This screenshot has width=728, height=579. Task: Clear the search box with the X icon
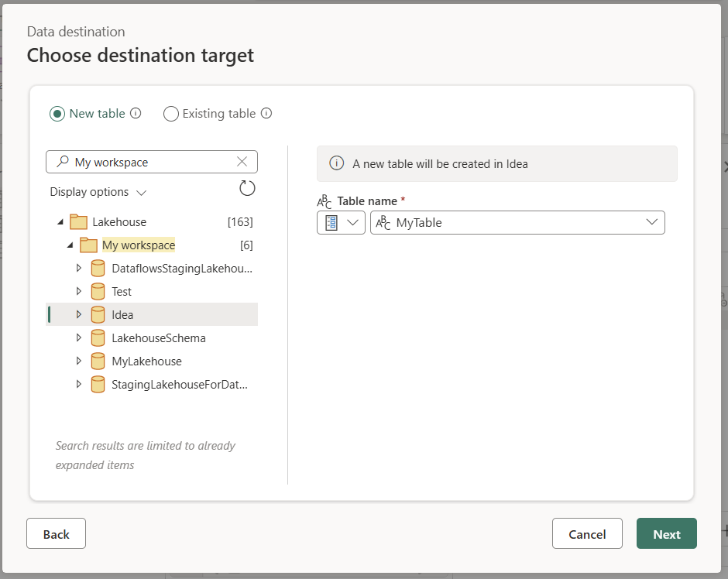click(x=242, y=161)
